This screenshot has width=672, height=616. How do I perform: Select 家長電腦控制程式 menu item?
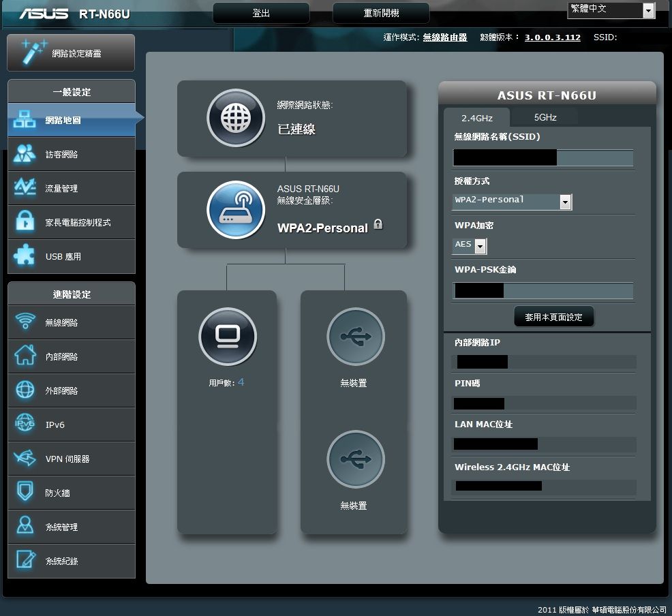[x=72, y=222]
